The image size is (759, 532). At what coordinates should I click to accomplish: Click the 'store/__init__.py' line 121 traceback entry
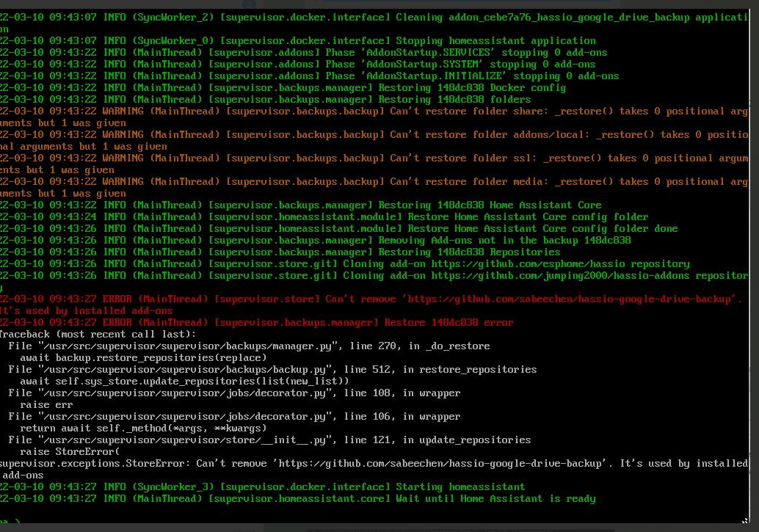[x=269, y=440]
